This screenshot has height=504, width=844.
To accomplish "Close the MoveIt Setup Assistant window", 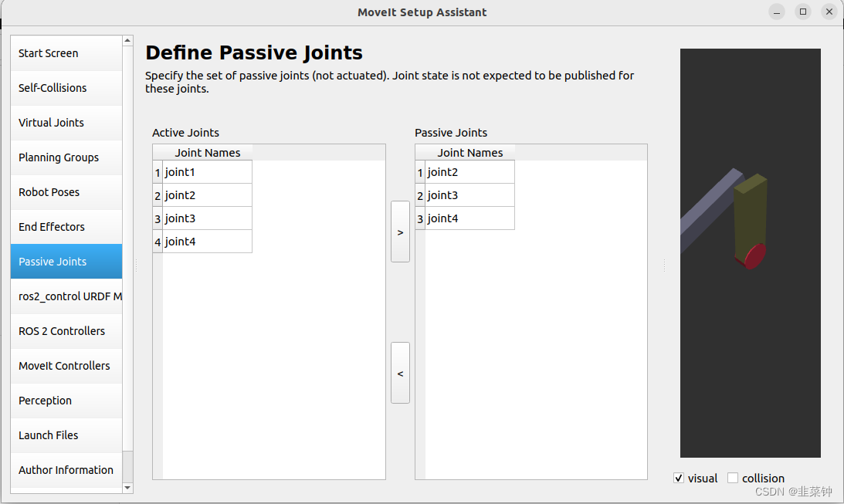I will tap(829, 12).
